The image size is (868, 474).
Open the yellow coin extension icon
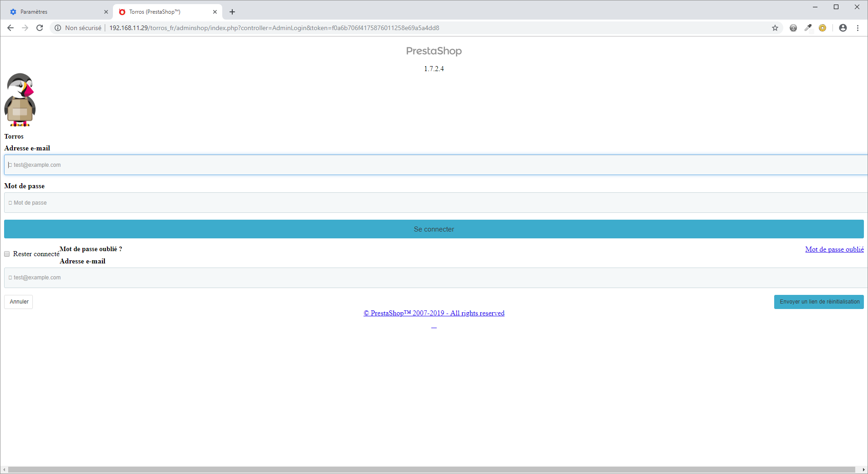pos(822,28)
